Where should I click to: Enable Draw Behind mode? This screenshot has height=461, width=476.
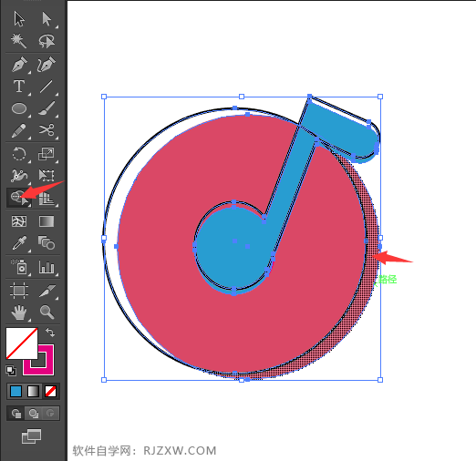point(33,414)
